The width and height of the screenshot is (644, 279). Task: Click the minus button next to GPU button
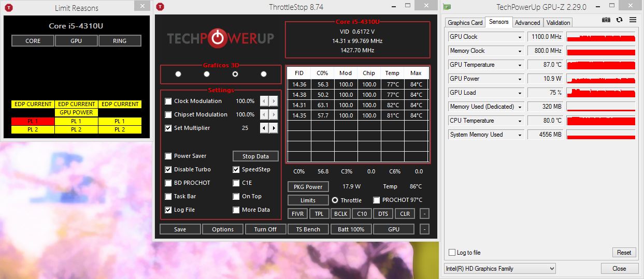tap(424, 229)
